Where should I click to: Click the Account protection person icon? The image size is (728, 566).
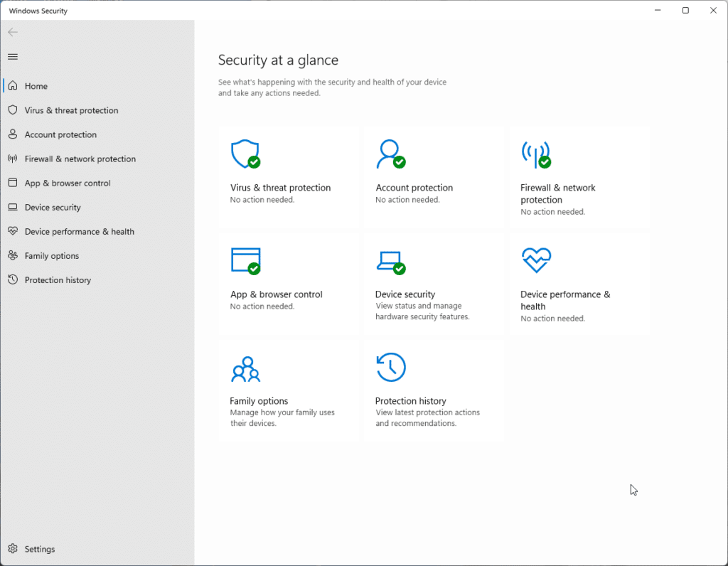tap(390, 153)
